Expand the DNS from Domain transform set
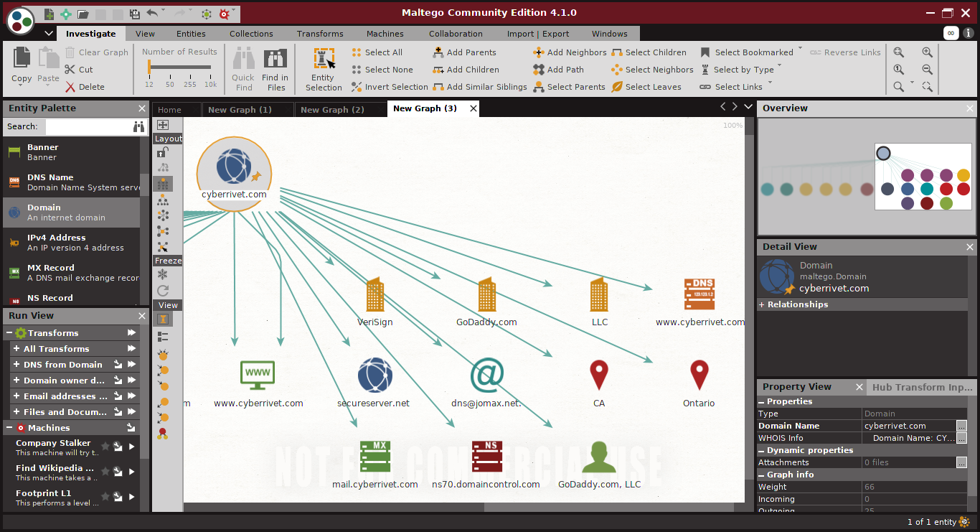Screen dimensions: 980x532 tap(17, 365)
